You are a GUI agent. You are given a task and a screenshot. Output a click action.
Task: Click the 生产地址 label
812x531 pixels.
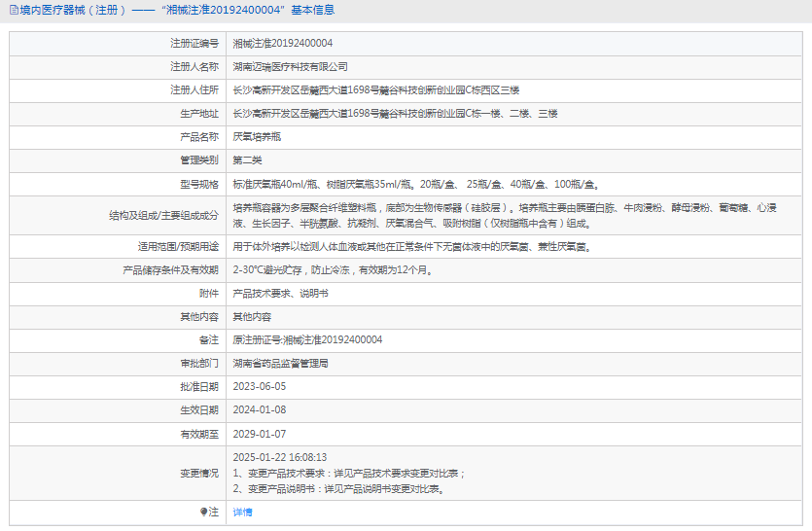tap(199, 114)
